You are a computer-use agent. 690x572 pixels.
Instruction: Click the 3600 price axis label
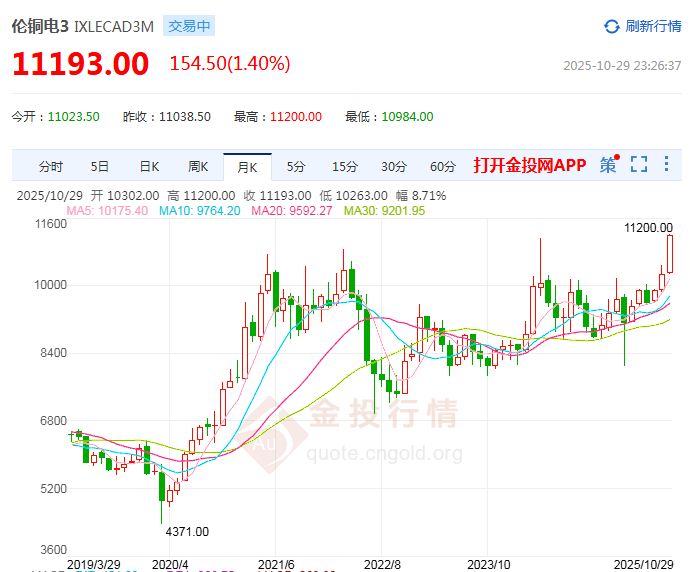tap(53, 550)
